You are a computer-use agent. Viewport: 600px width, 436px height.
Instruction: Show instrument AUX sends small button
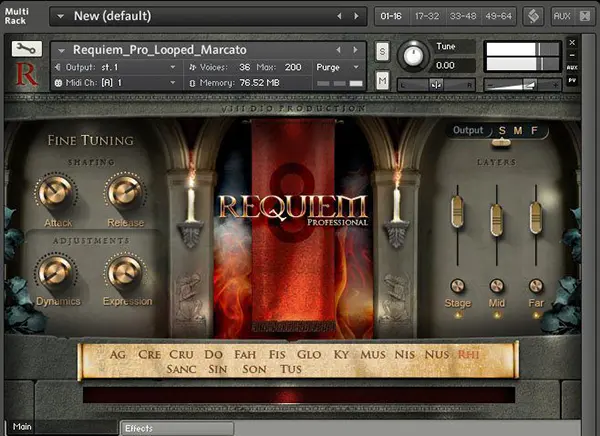tap(572, 67)
